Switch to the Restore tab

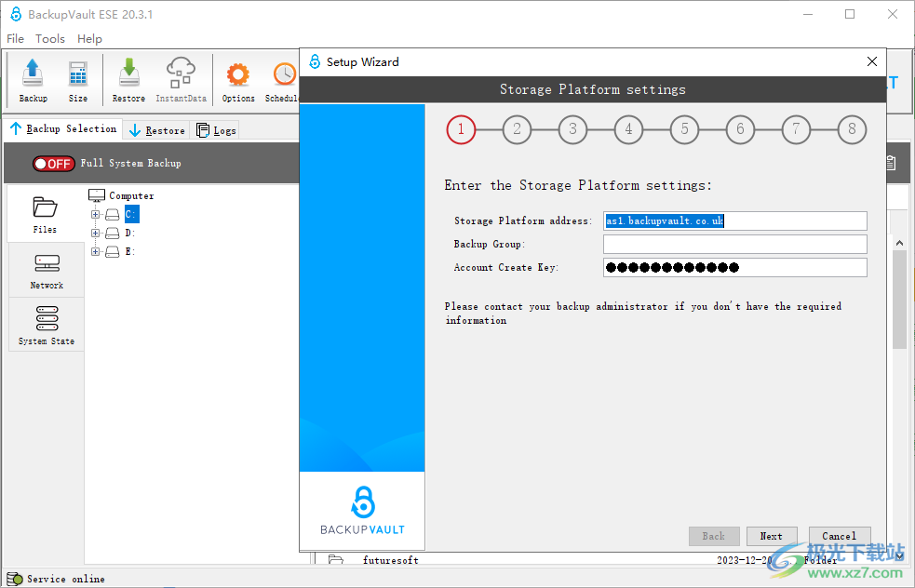point(156,130)
